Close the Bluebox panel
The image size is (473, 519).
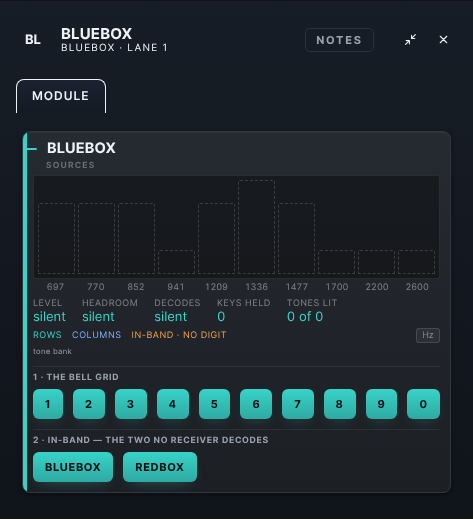point(443,40)
